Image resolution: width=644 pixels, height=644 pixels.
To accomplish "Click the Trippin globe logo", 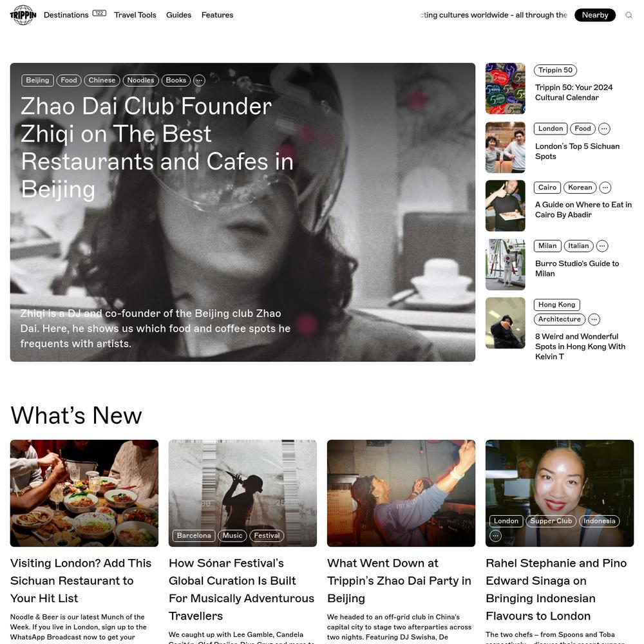I will (23, 15).
